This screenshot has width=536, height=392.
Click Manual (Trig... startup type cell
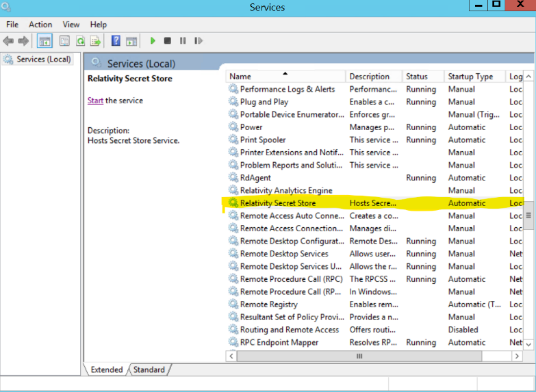[474, 114]
